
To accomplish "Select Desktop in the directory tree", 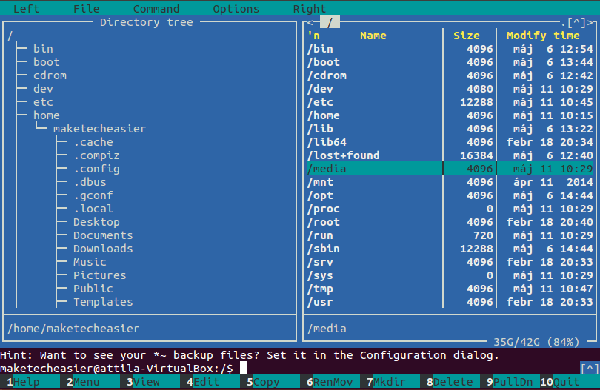I will [96, 222].
